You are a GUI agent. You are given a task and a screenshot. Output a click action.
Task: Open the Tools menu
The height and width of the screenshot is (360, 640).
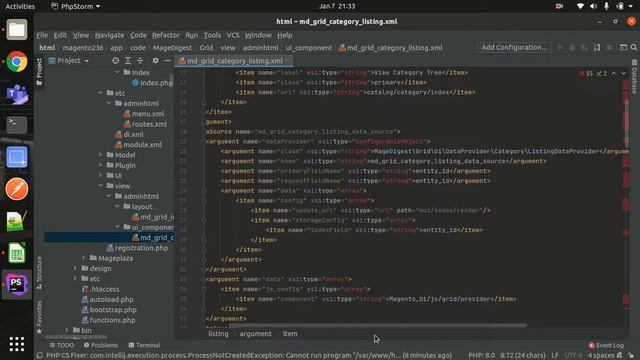point(212,35)
